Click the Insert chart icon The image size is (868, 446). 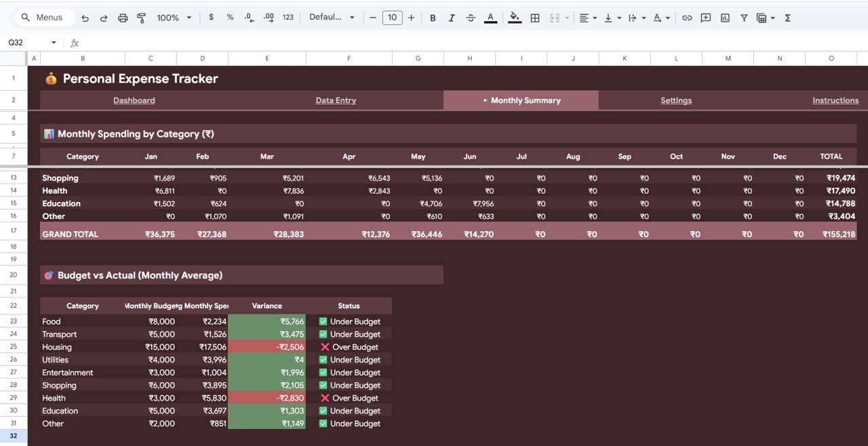click(x=725, y=18)
